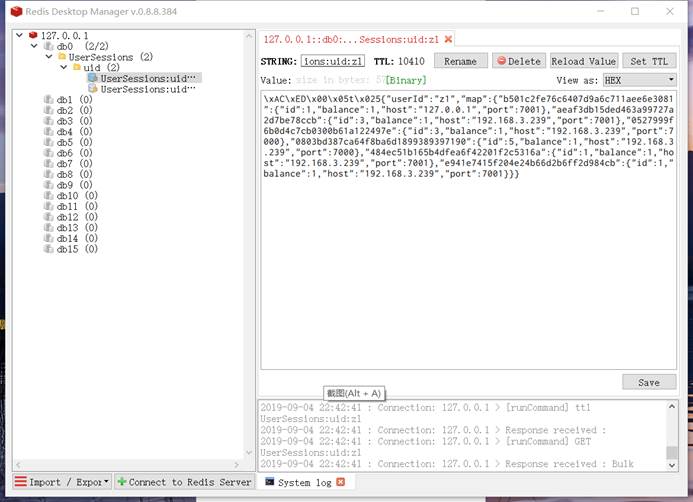Click the Redis Desktop Manager app logo
The height and width of the screenshot is (502, 693).
point(16,11)
